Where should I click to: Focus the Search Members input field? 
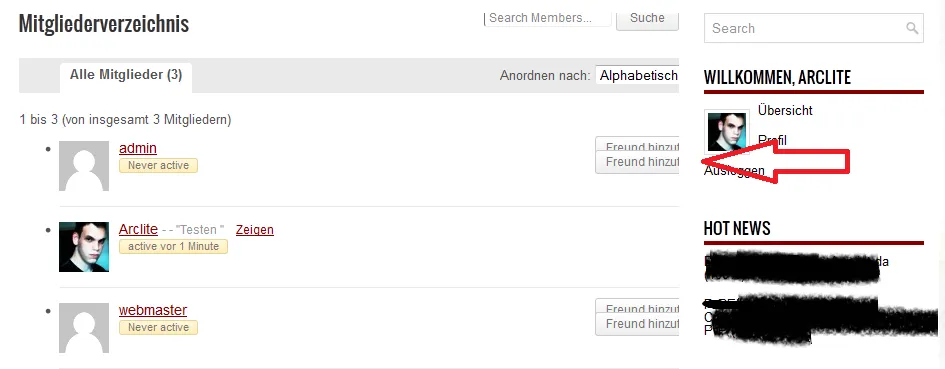(548, 18)
